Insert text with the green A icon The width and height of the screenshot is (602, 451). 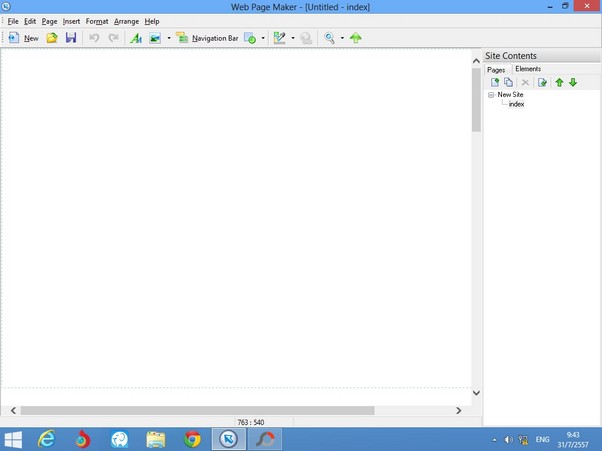pyautogui.click(x=136, y=38)
